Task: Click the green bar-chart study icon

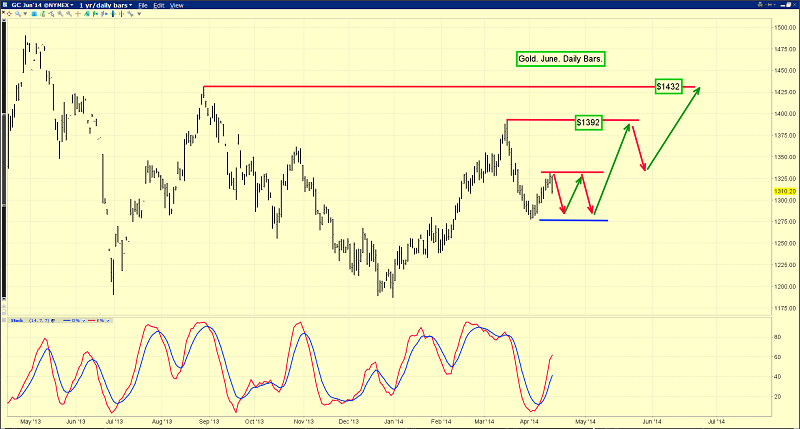Action: pos(43,14)
